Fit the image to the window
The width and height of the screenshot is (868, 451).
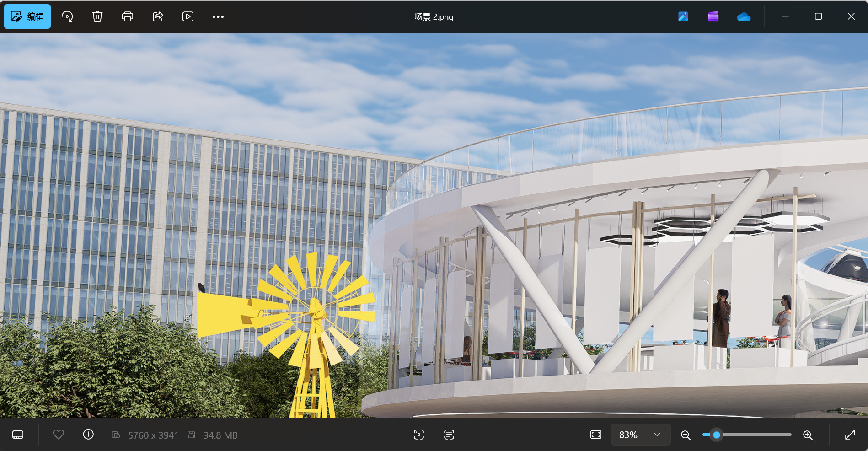pos(596,435)
